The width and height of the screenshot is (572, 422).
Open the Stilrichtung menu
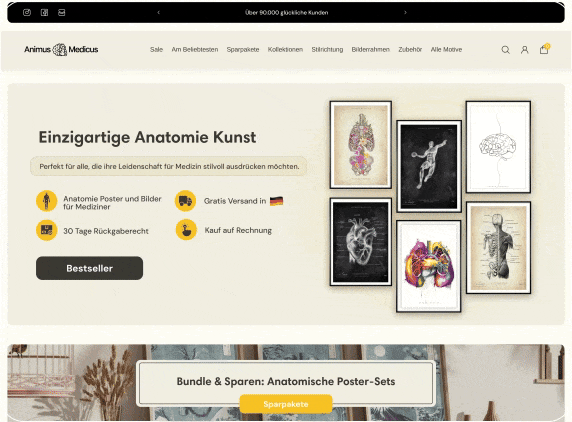(327, 49)
